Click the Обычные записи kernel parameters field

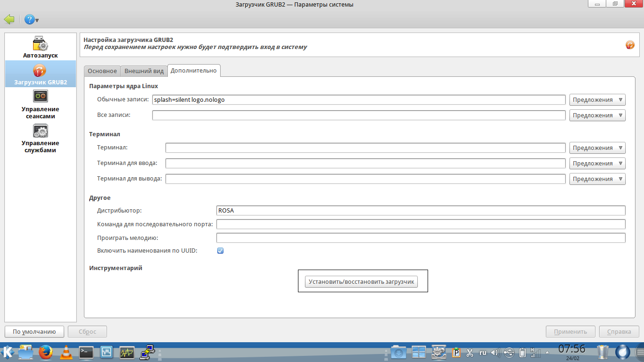click(359, 100)
